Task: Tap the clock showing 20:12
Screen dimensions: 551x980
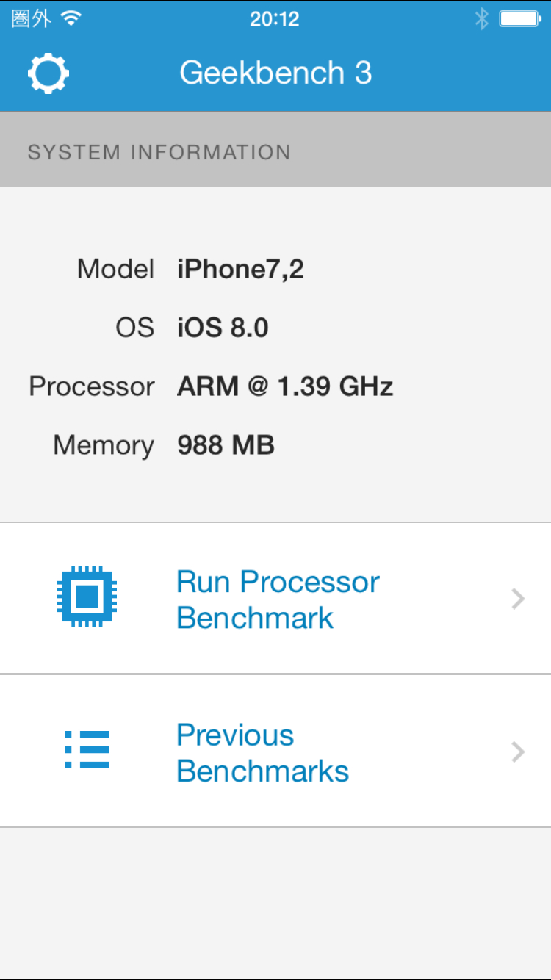Action: coord(275,19)
